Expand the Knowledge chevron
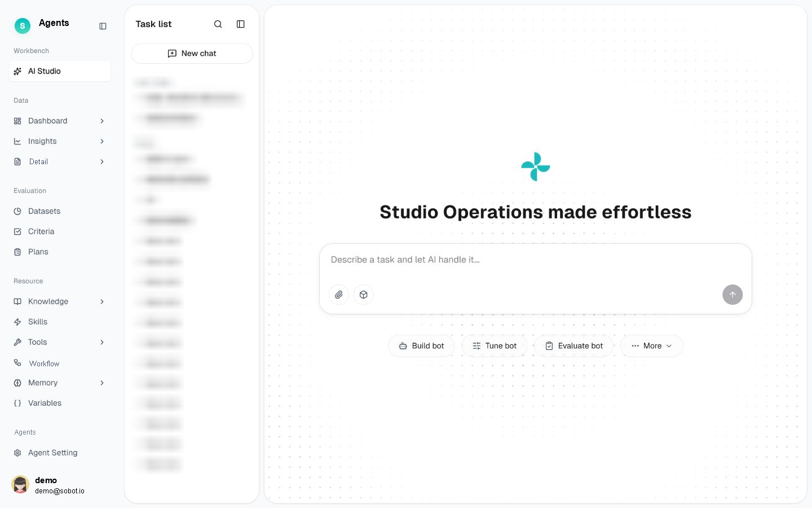The image size is (812, 508). pos(102,301)
